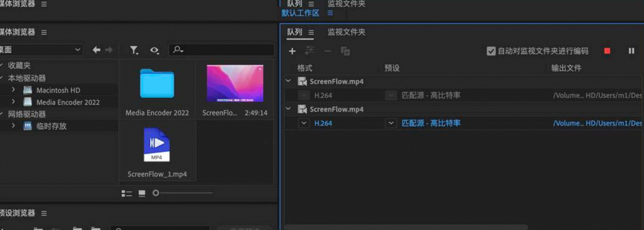Select the ScreenFlo... video thumbnail
This screenshot has width=644, height=230.
[235, 83]
